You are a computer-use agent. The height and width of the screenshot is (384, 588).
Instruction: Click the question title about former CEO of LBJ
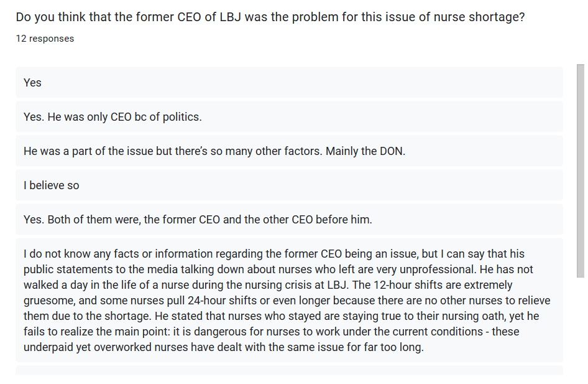coord(270,17)
